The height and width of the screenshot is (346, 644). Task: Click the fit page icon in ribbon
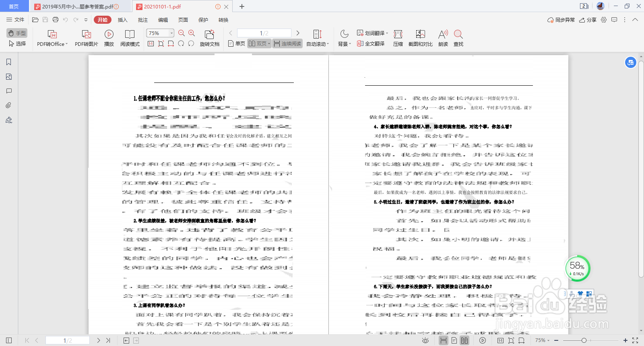pyautogui.click(x=161, y=43)
